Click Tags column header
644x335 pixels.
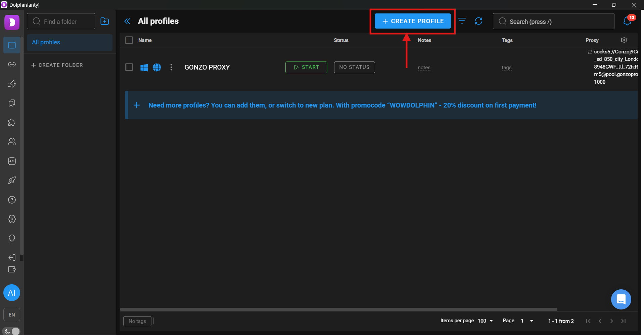point(507,40)
